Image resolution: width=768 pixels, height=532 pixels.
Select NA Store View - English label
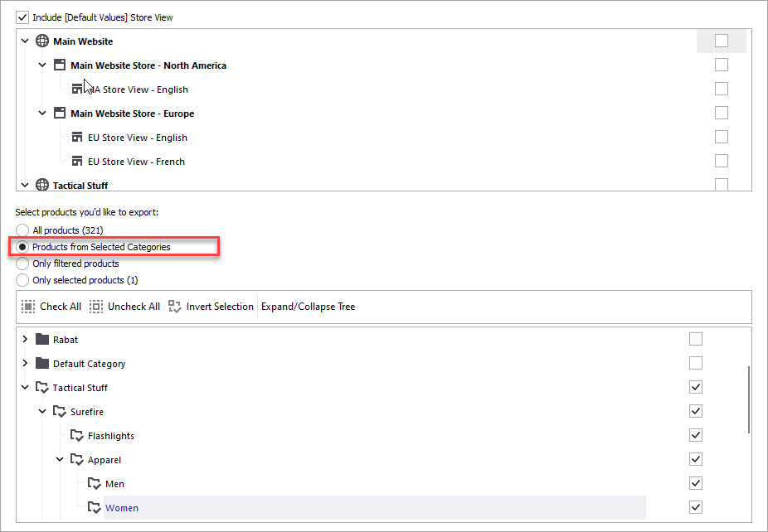(139, 89)
